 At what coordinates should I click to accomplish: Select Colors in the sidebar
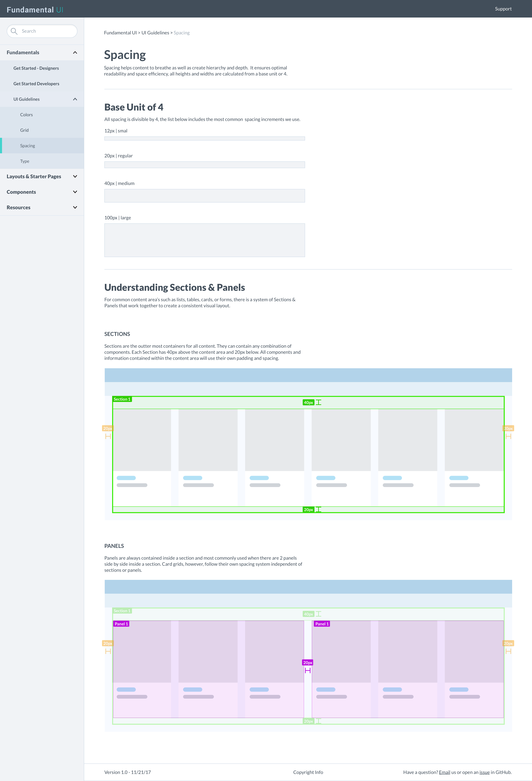pos(26,115)
